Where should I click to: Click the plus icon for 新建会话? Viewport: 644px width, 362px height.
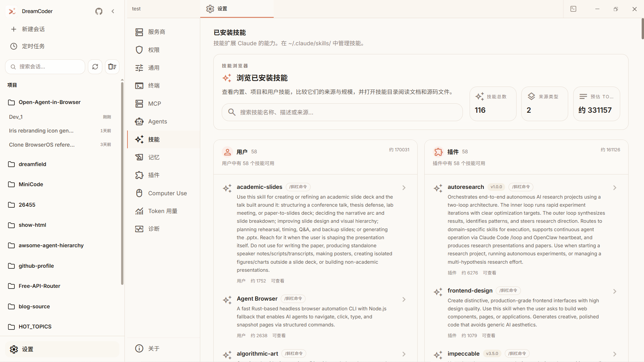pos(13,29)
